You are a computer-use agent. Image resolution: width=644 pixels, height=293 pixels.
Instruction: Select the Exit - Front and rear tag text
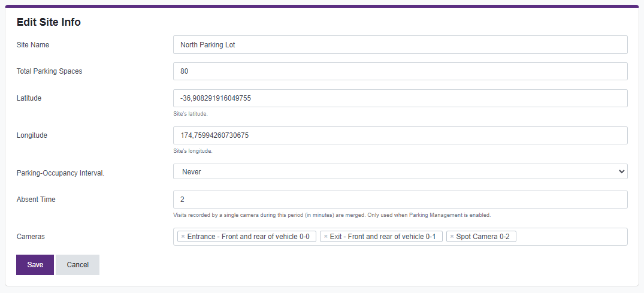pyautogui.click(x=383, y=237)
